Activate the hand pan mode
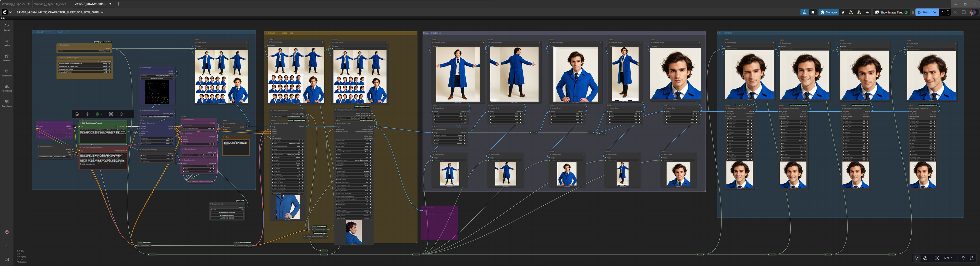The height and width of the screenshot is (266, 980). [x=925, y=258]
